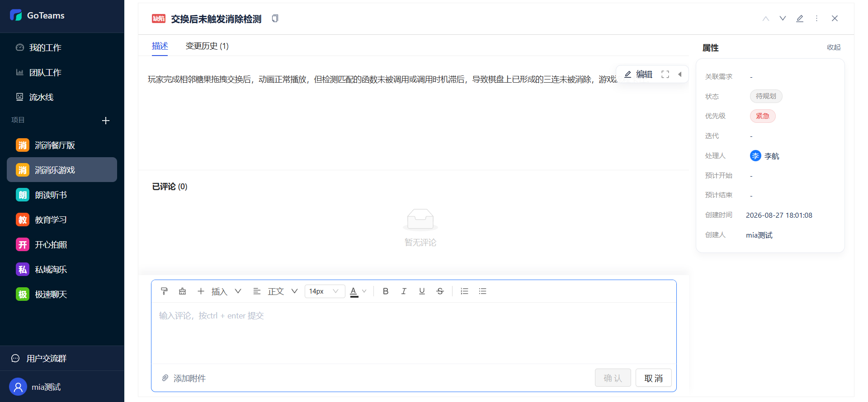868x402 pixels.
Task: Go to next item with down arrow
Action: (x=783, y=19)
